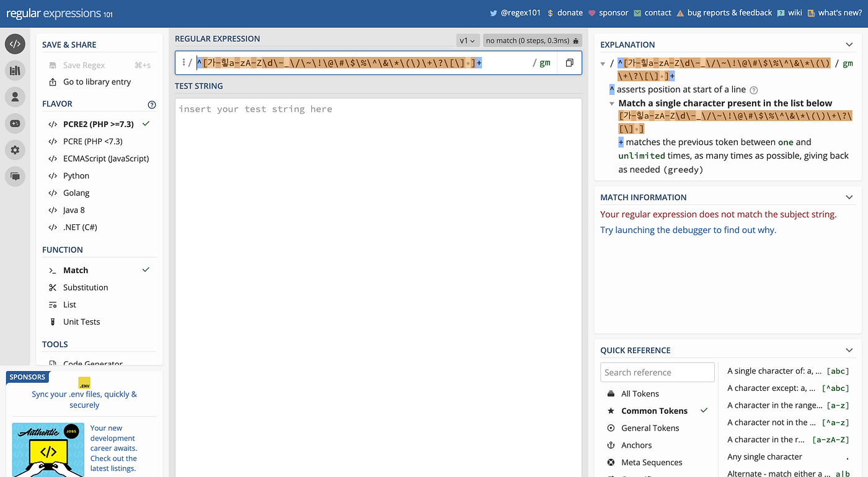Click the 'Sync your .env files' sponsor link
Image resolution: width=868 pixels, height=477 pixels.
click(84, 400)
